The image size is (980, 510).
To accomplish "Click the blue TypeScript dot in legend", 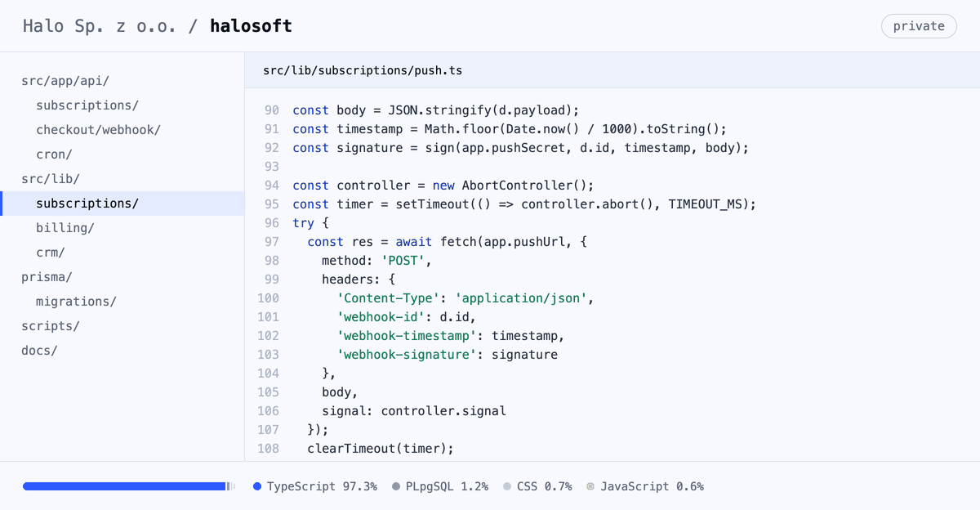I will click(257, 486).
